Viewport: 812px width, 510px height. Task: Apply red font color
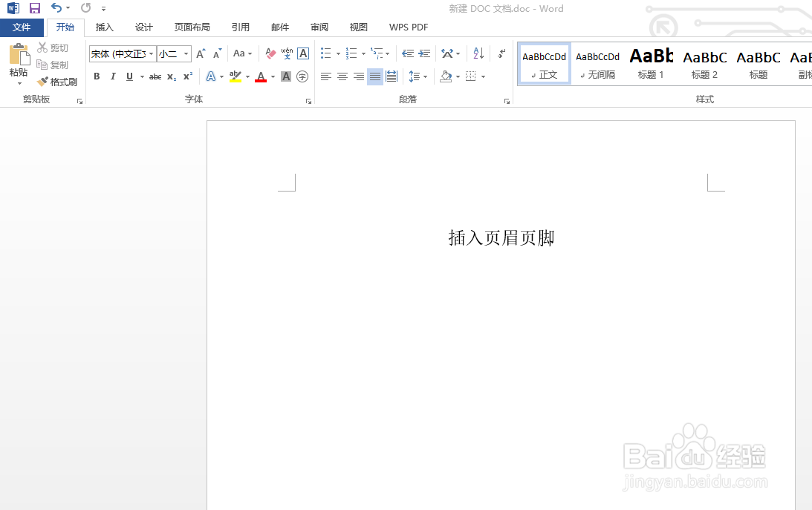coord(261,76)
